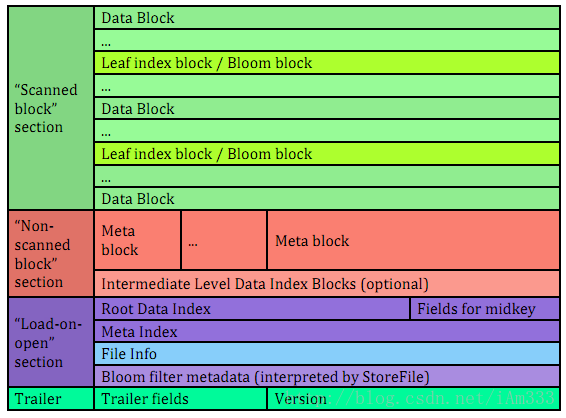Click the ellipsis cell between the Meta blocks
This screenshot has height=418, width=566.
(x=224, y=240)
